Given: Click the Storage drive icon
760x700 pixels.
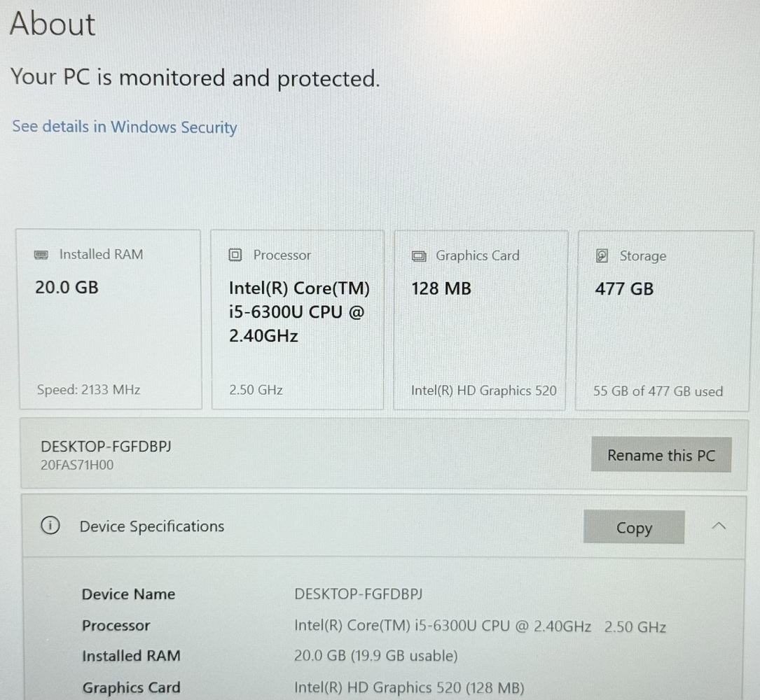Looking at the screenshot, I should point(602,256).
